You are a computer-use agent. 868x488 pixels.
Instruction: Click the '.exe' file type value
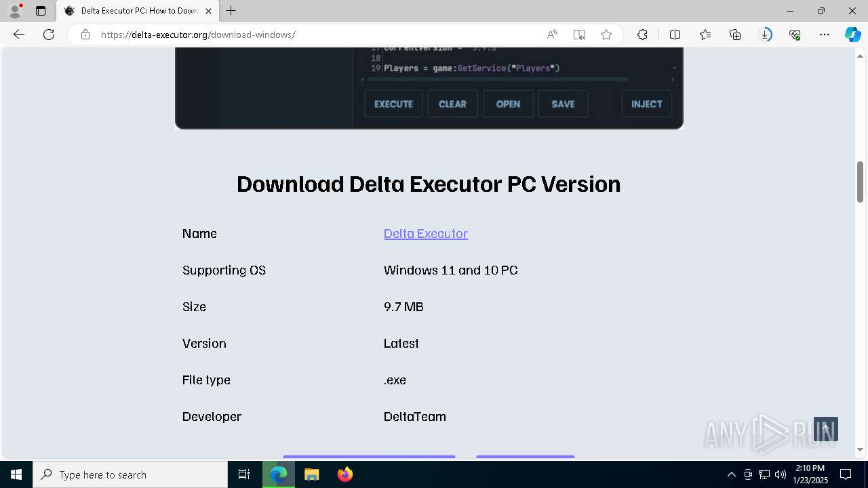395,380
